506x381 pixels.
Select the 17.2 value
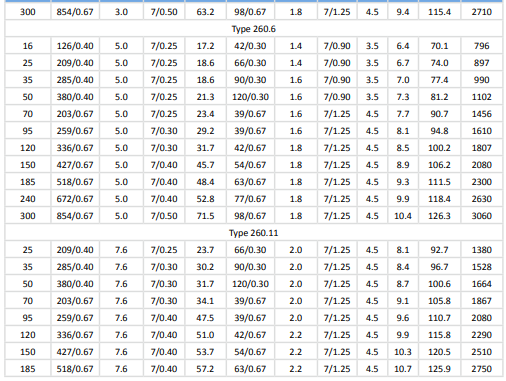(x=205, y=46)
